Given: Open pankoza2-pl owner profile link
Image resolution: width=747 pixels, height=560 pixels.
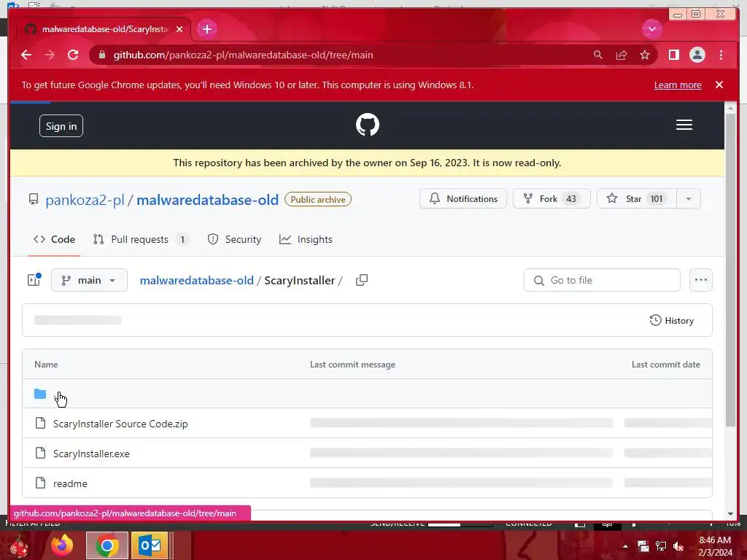Looking at the screenshot, I should (85, 200).
